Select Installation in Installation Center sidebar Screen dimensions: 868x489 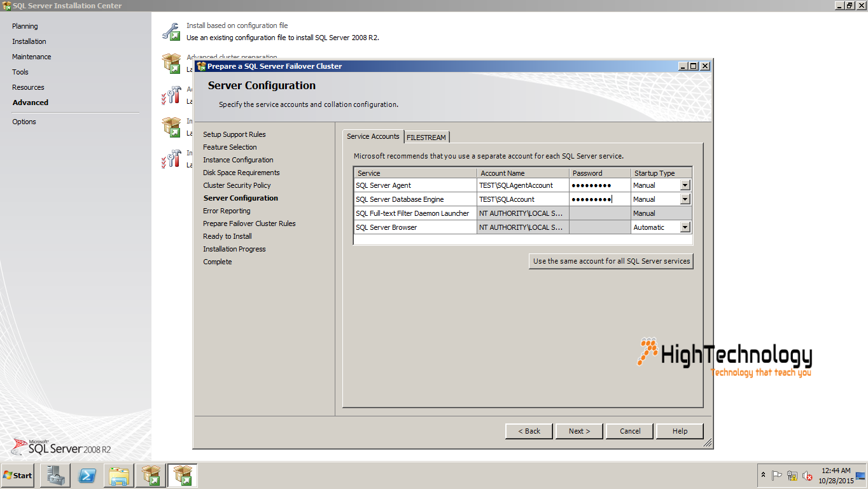pyautogui.click(x=29, y=41)
